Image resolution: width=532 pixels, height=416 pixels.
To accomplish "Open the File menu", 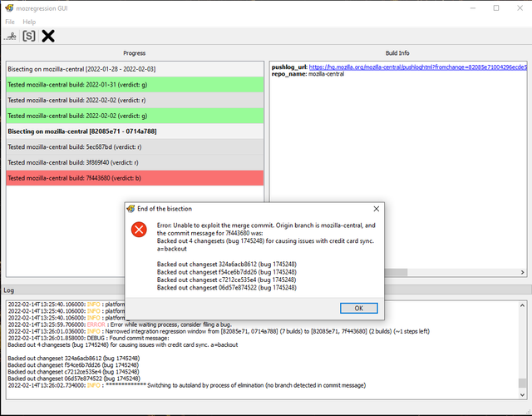I will click(10, 22).
